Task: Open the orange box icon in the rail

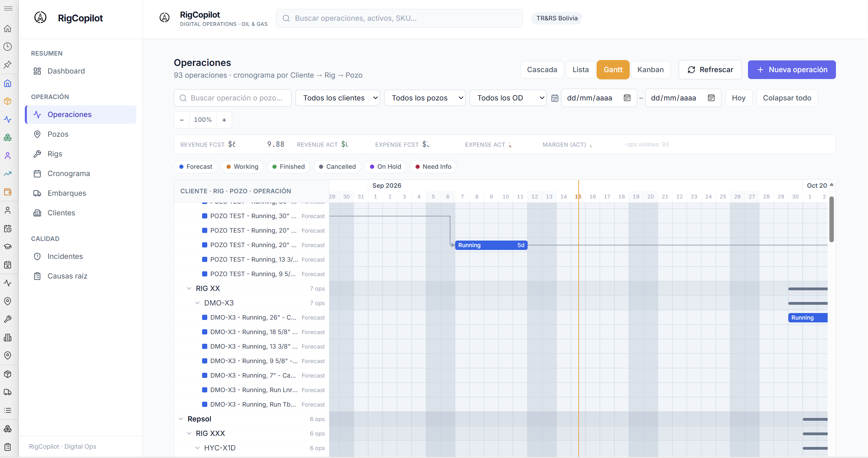Action: [8, 101]
